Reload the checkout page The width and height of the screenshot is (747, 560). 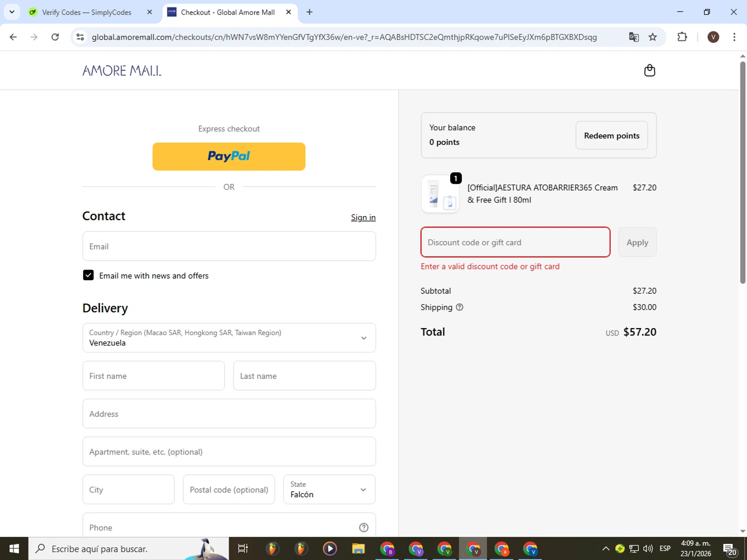[55, 37]
